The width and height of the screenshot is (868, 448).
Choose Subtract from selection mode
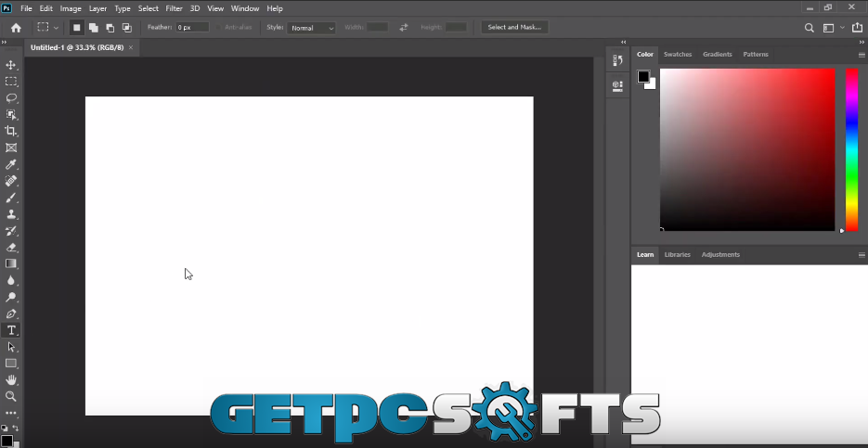tap(110, 28)
